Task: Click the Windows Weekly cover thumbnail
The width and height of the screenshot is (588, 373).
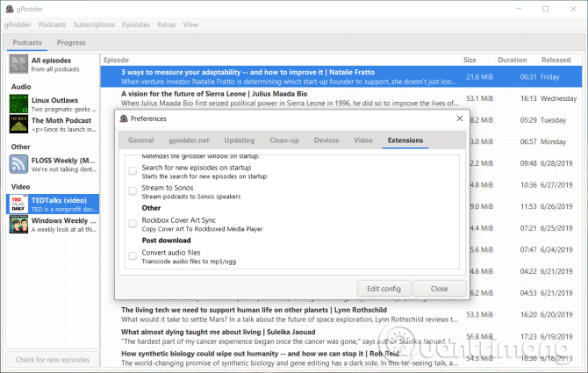Action: 18,224
